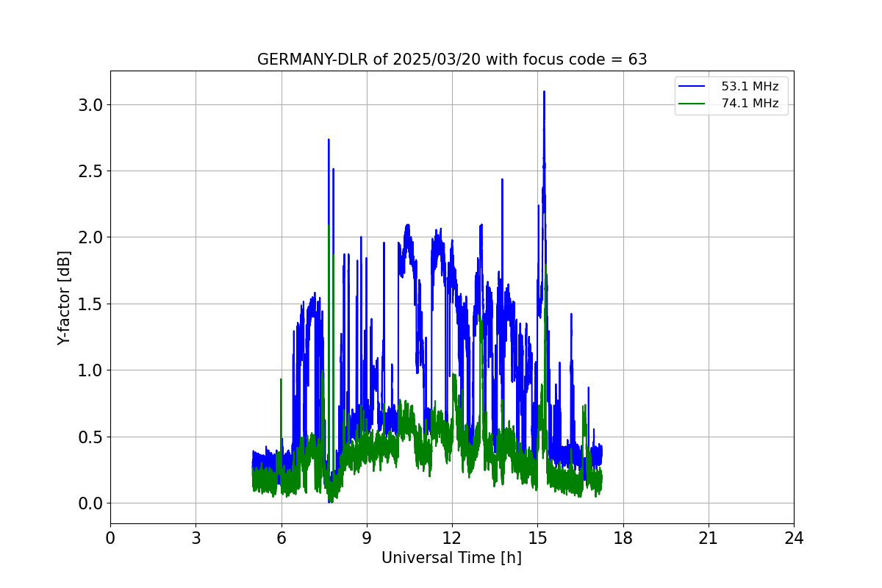Click the Y-factor [dB] axis label
Image resolution: width=882 pixels, height=588 pixels.
coord(65,298)
